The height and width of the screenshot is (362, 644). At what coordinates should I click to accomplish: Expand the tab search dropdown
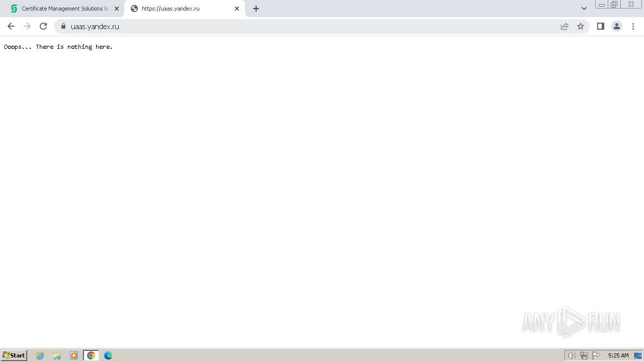[584, 9]
